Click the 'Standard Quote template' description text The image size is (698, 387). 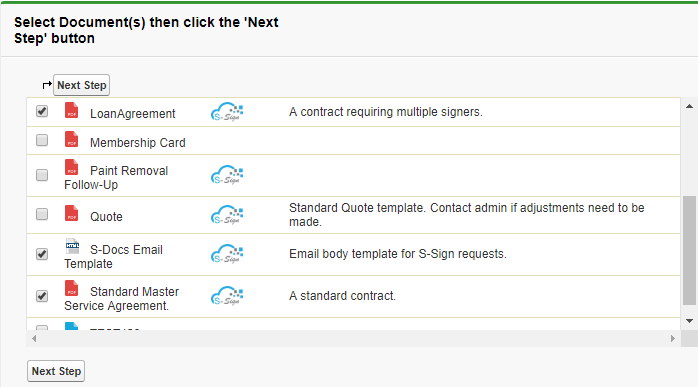coord(467,215)
